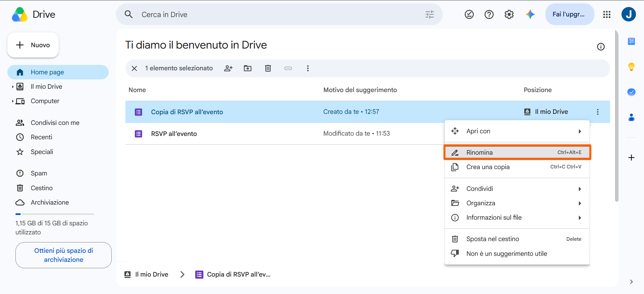Open toolbar more actions three dots
Screen dimensions: 644x294
tap(308, 68)
